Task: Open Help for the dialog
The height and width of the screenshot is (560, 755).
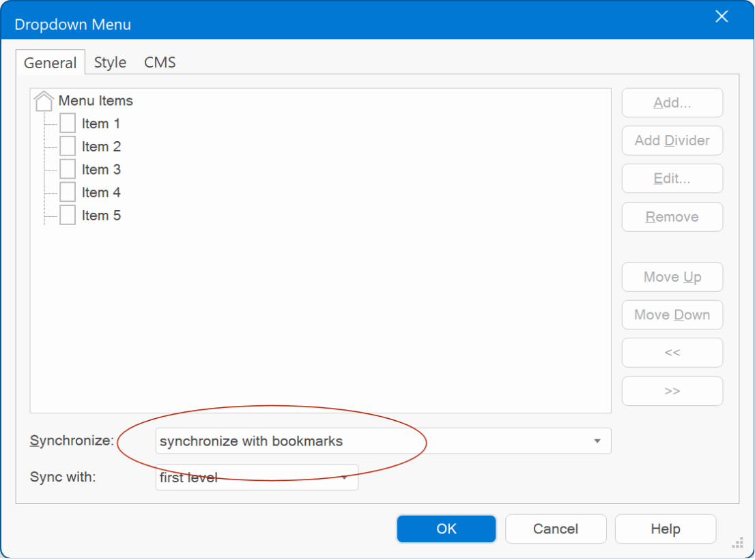Action: tap(665, 529)
